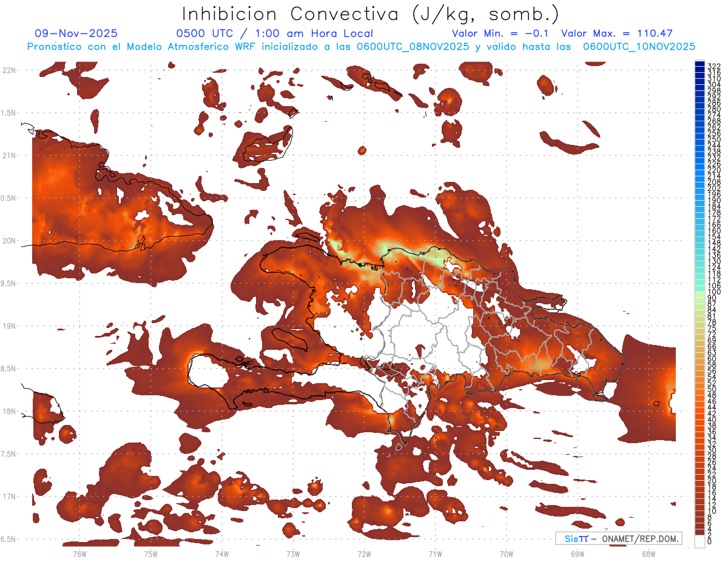Click the "22N" latitude label

(9, 70)
